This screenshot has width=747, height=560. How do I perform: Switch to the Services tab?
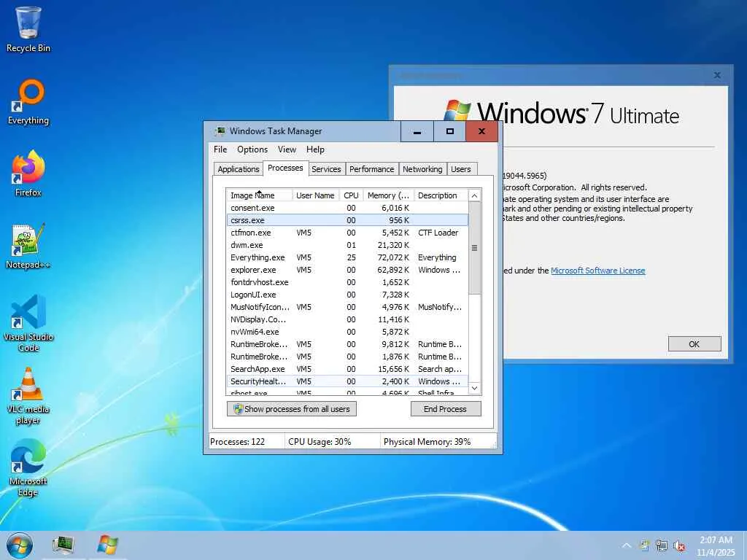326,169
